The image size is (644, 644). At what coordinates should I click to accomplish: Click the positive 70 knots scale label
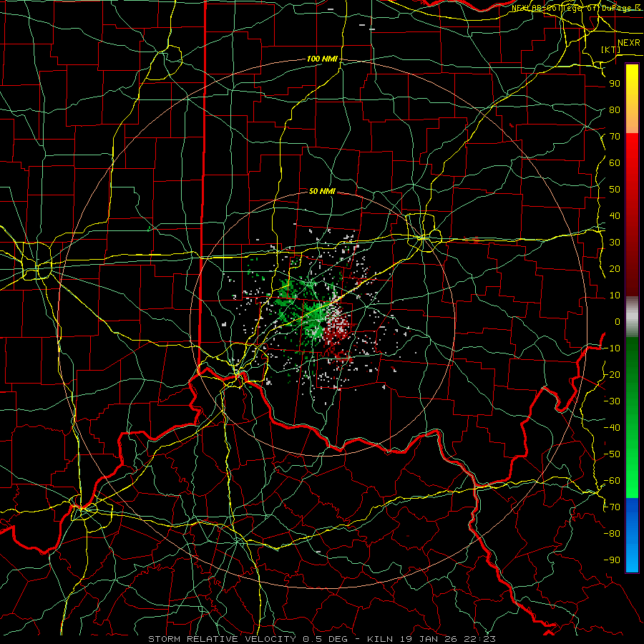tap(615, 137)
